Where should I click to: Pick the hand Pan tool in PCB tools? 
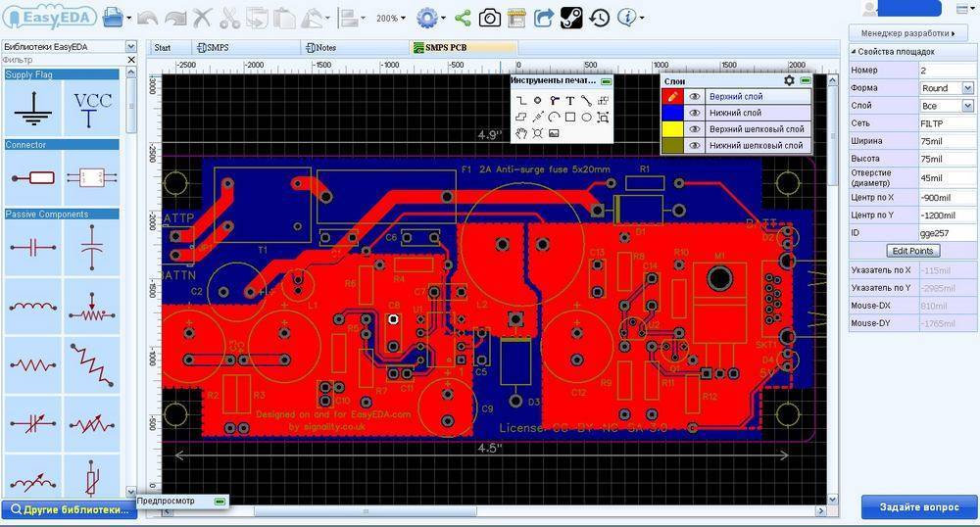(x=522, y=131)
